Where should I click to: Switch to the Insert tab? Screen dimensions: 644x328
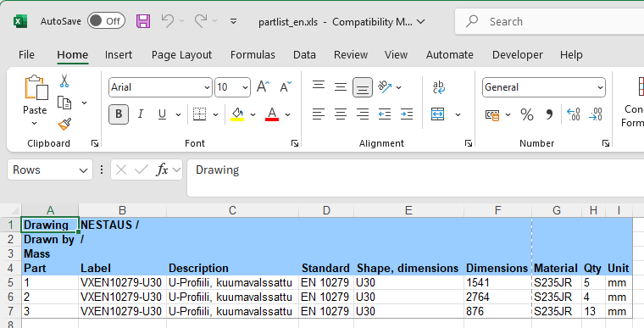119,54
